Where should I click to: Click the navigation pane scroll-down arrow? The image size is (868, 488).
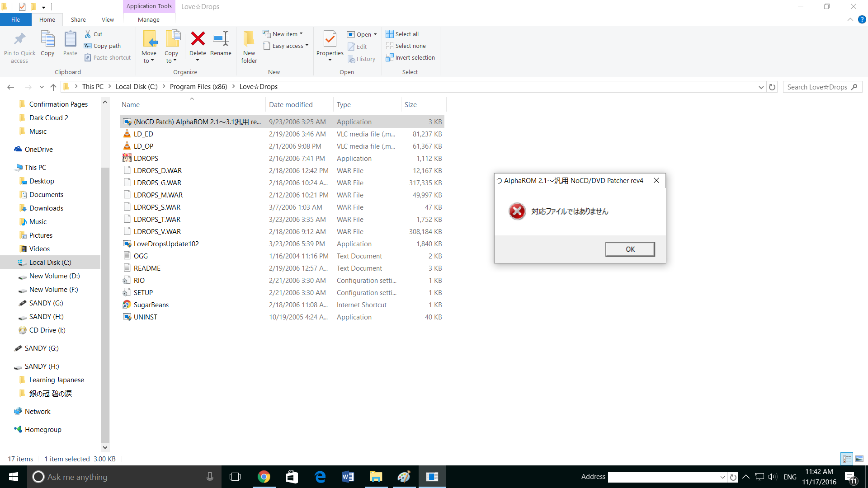(x=105, y=447)
